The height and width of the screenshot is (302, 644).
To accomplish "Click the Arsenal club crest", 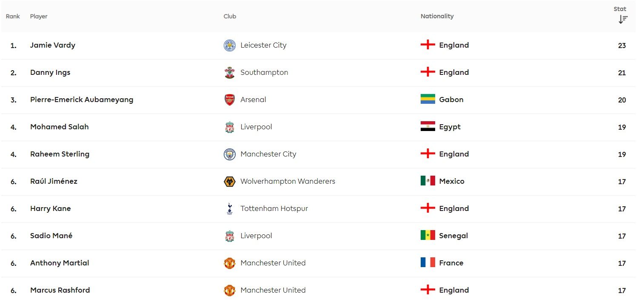I will coord(230,100).
